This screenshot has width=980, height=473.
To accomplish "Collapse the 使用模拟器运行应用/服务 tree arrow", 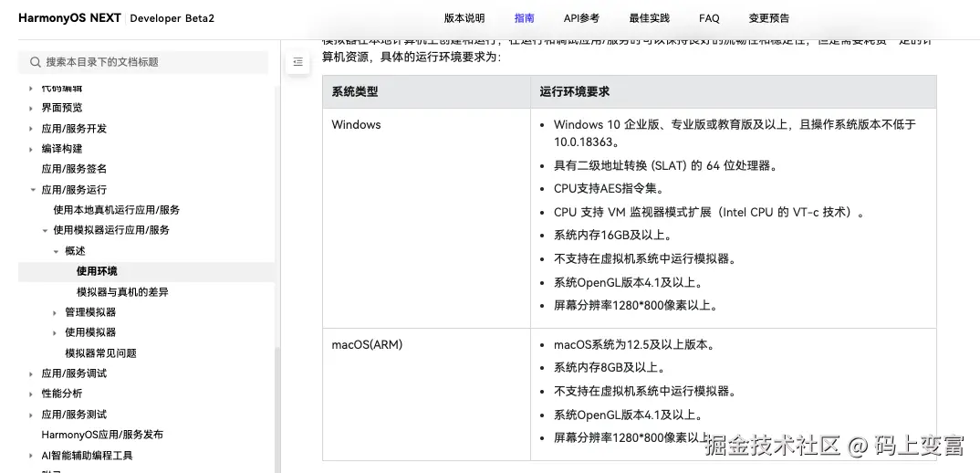I will [x=45, y=230].
